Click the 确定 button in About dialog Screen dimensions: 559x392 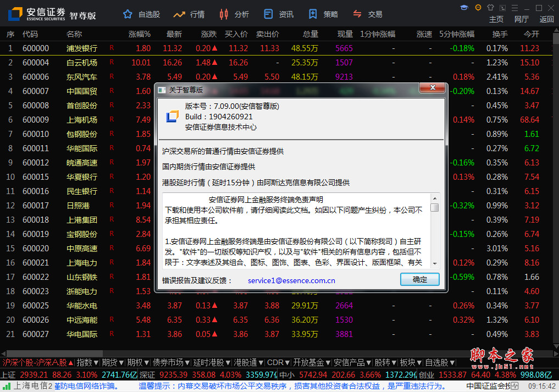pos(419,279)
